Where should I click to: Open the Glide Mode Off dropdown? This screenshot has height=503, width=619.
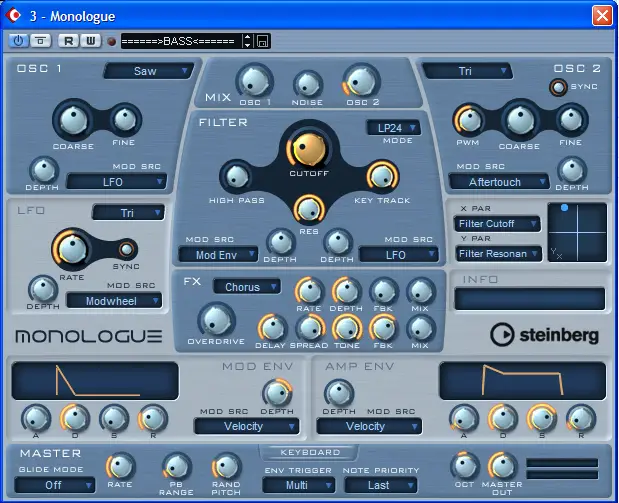(x=55, y=485)
